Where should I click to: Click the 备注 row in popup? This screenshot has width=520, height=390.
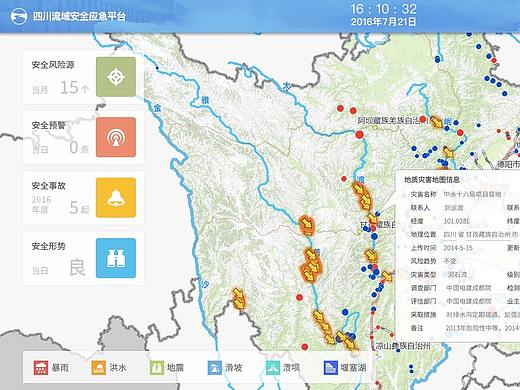point(465,328)
